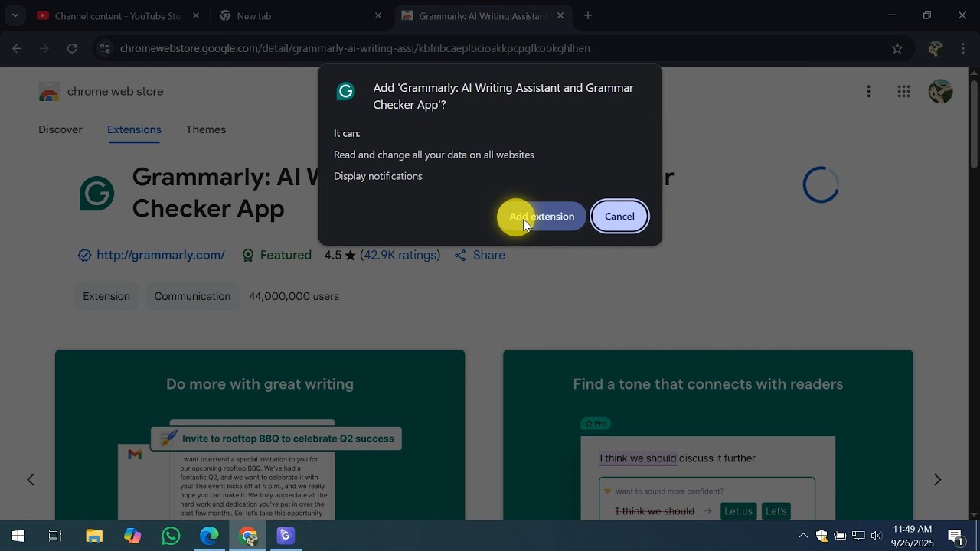Go back to the previous page

(17, 48)
